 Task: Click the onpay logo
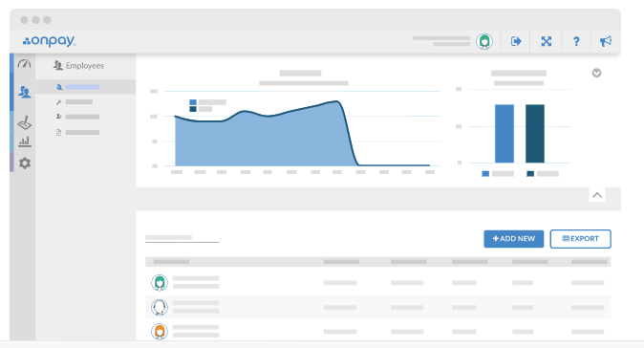coord(50,41)
